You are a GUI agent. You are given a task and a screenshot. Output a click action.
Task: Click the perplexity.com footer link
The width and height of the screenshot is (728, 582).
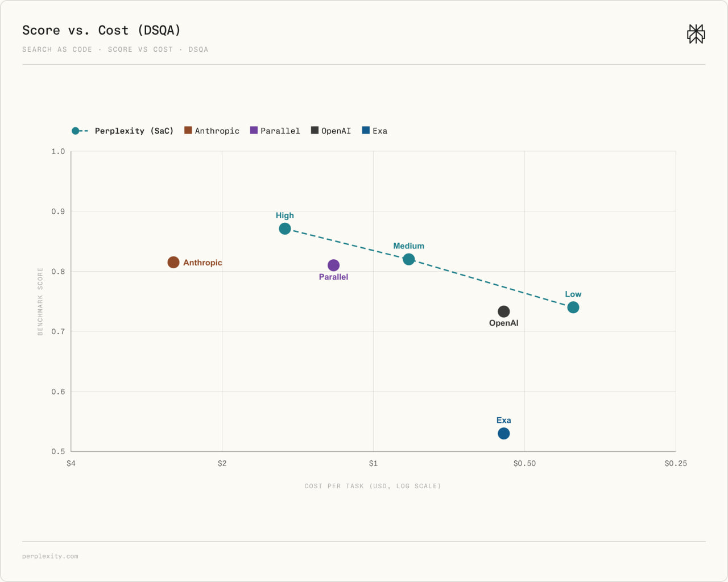[50, 556]
